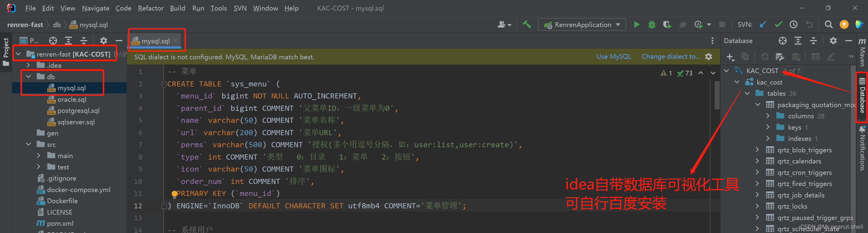Image resolution: width=868 pixels, height=233 pixels.
Task: Open the File menu
Action: (x=30, y=8)
